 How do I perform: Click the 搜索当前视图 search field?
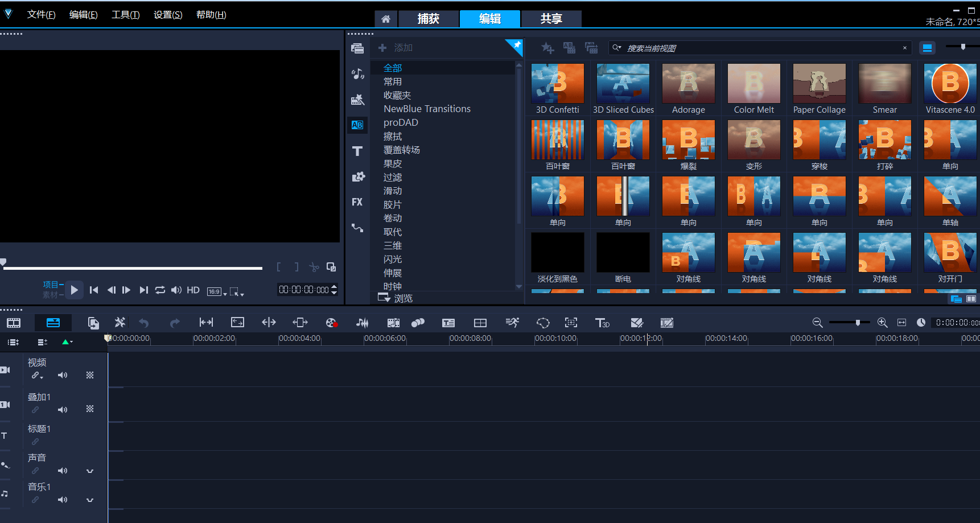point(761,48)
